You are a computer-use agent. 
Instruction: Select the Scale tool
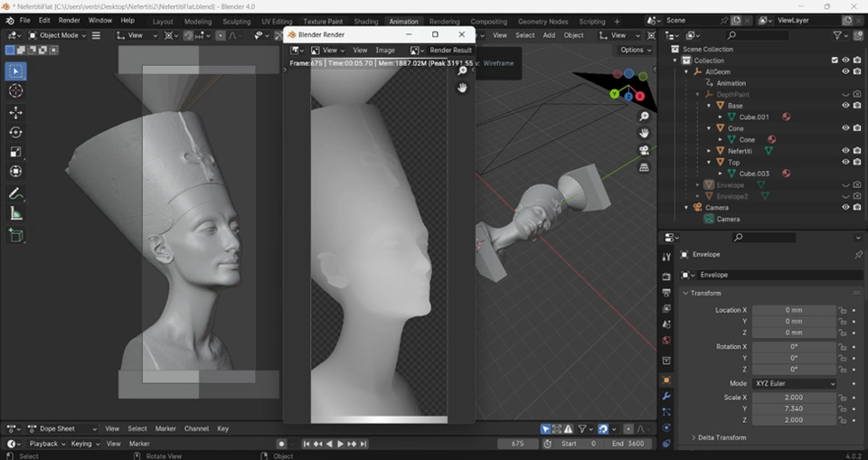(x=15, y=152)
